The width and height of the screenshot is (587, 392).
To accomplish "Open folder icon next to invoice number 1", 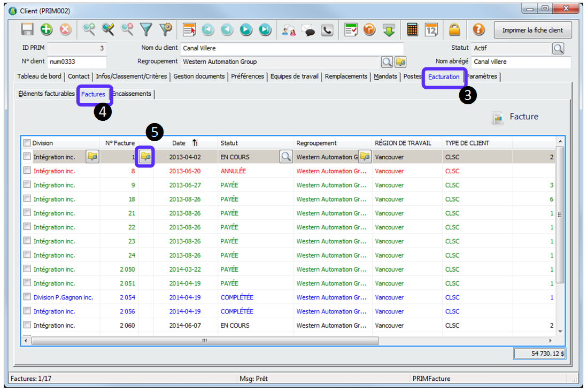I will pyautogui.click(x=145, y=157).
